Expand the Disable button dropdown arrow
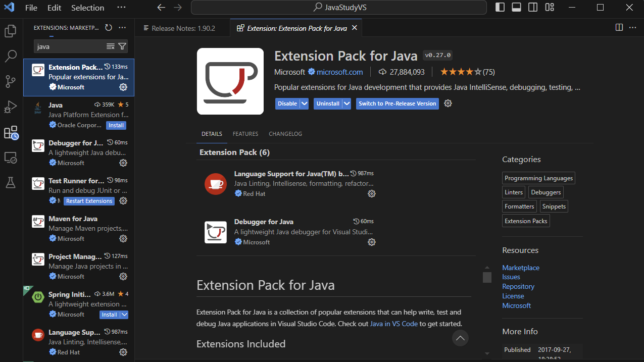 click(x=304, y=104)
